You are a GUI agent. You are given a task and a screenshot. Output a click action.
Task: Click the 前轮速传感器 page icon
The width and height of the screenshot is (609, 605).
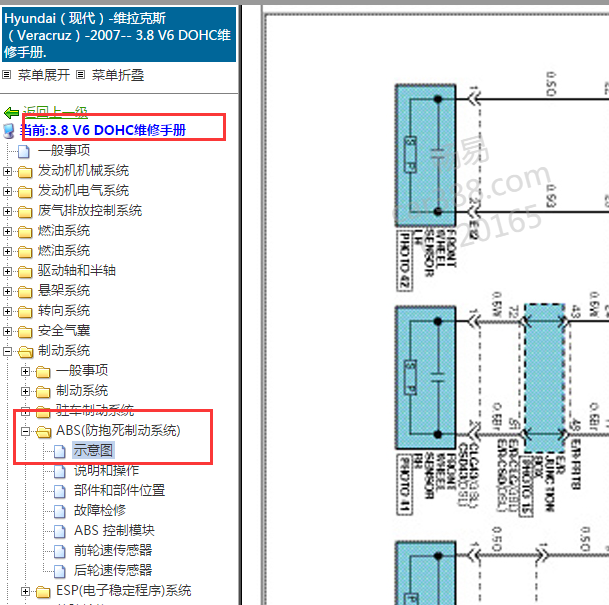(60, 551)
